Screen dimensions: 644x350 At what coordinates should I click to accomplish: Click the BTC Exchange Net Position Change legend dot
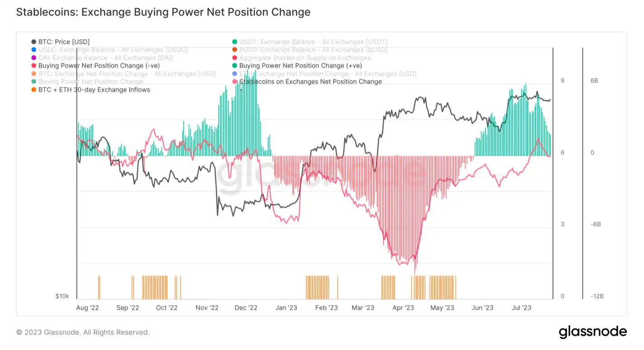point(34,73)
